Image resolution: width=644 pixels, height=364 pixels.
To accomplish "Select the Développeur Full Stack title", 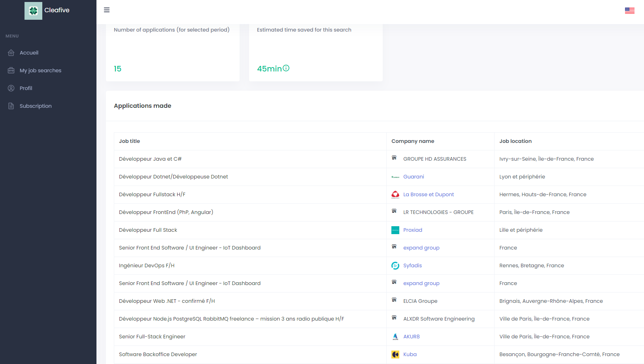I will (x=148, y=230).
